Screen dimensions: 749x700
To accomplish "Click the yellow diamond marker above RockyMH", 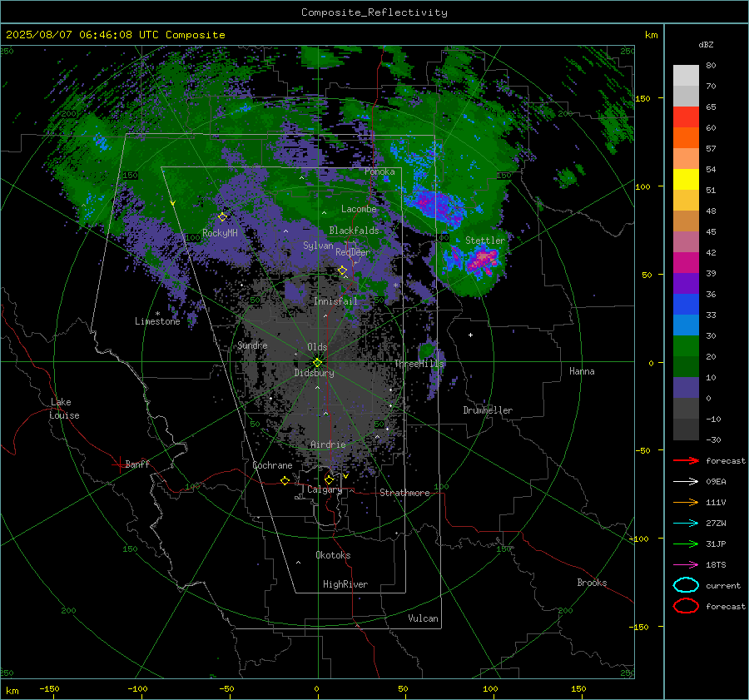I will tap(222, 217).
